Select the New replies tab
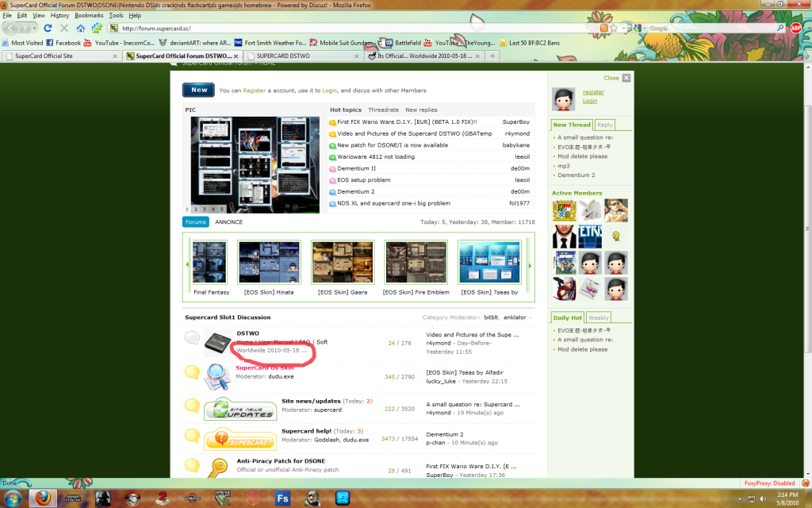This screenshot has width=812, height=508. tap(421, 110)
